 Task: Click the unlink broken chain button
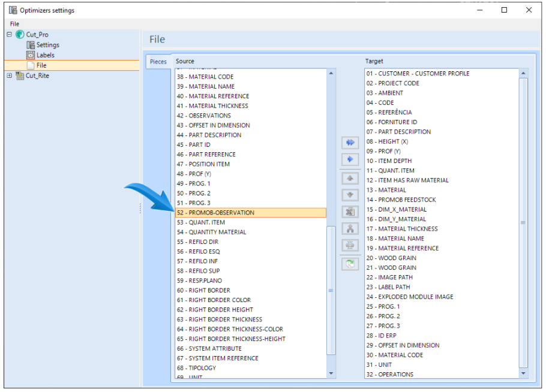click(350, 246)
